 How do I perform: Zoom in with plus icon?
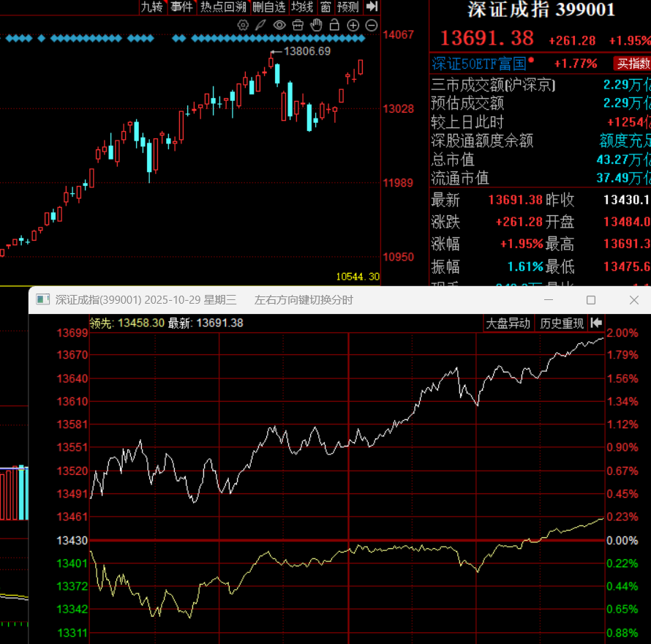pyautogui.click(x=353, y=26)
